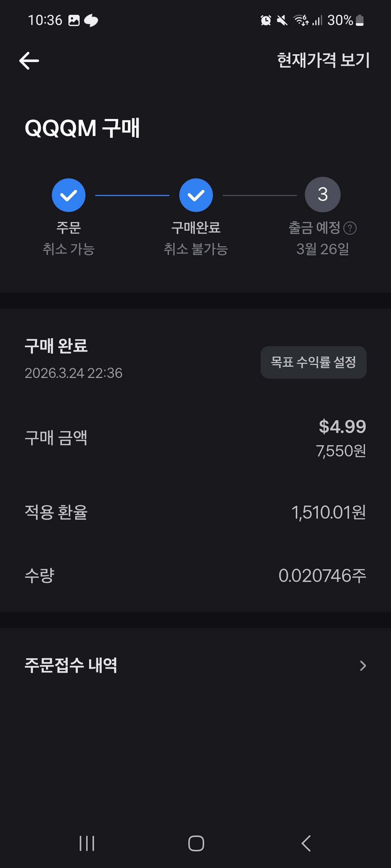Tap the 주문 step checkmark circle
The image size is (391, 868).
coord(68,195)
